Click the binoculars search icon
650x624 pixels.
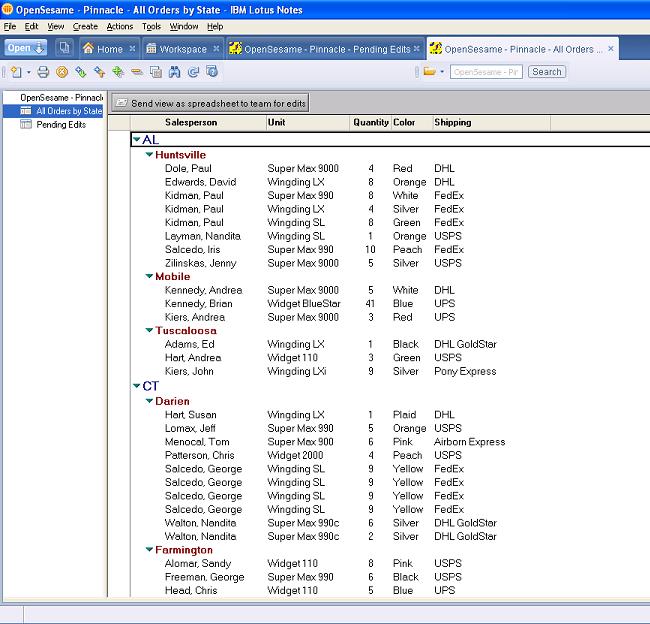pyautogui.click(x=174, y=72)
